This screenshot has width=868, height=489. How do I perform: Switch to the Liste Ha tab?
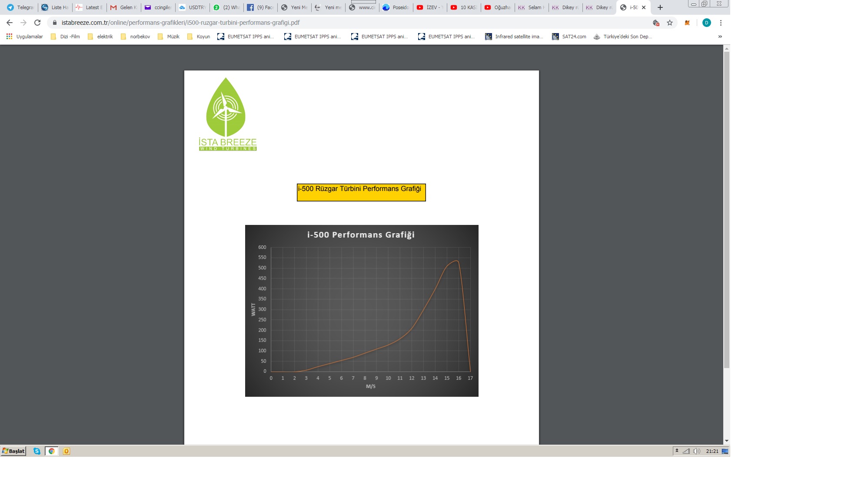(x=55, y=7)
